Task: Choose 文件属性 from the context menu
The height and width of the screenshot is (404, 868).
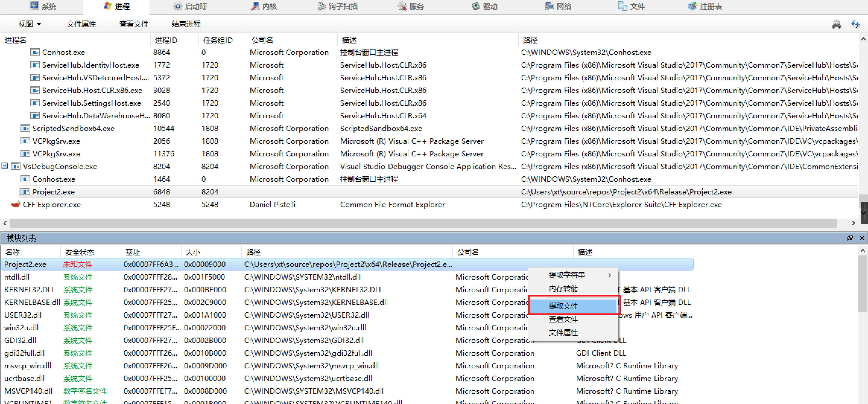Action: click(x=573, y=332)
